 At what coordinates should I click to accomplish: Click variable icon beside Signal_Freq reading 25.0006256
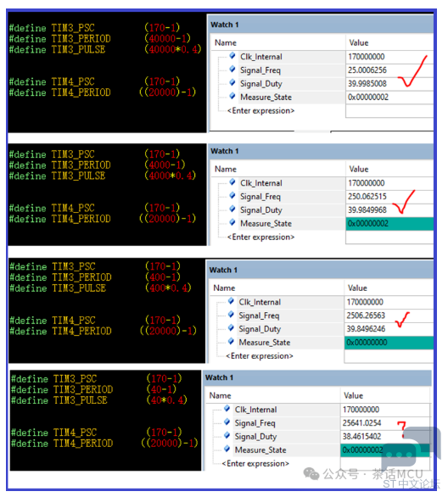(x=232, y=69)
